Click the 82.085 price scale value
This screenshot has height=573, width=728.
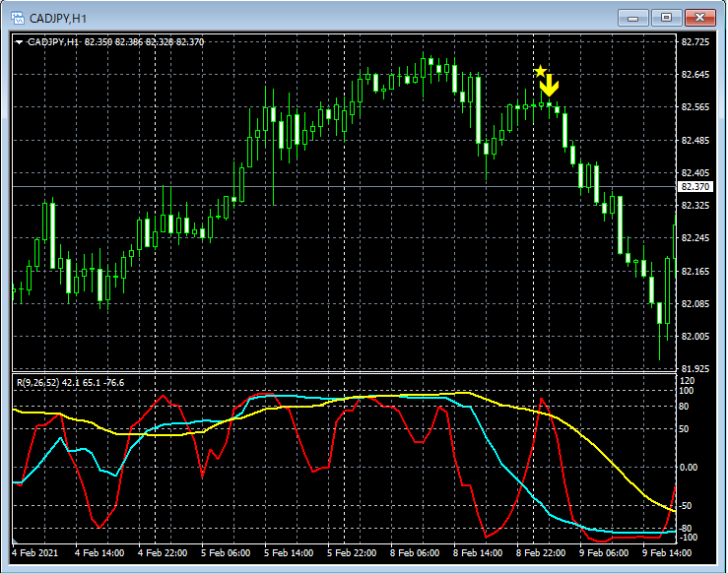coord(695,304)
